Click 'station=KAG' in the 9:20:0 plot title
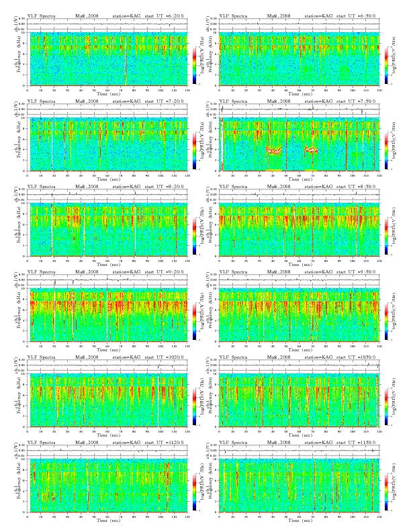 click(126, 272)
